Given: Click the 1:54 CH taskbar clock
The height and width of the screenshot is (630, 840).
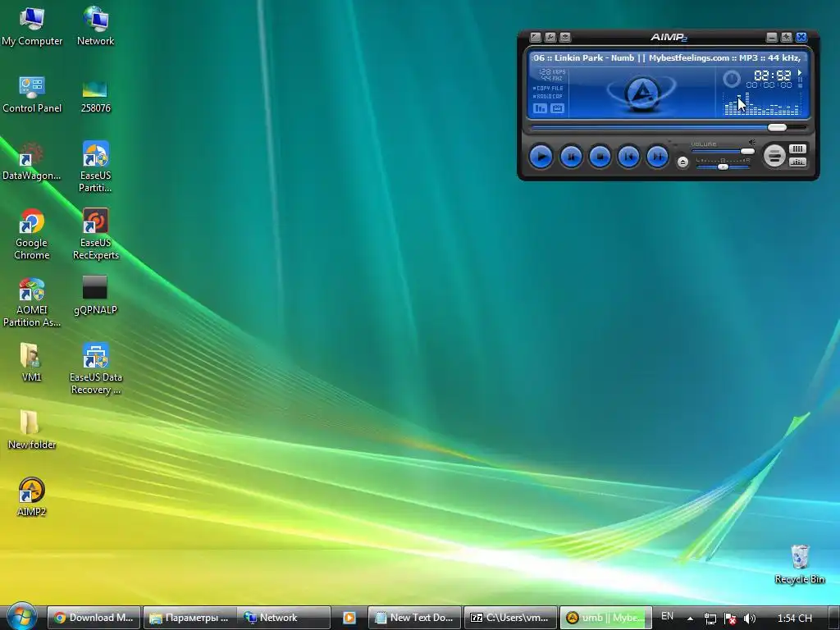Looking at the screenshot, I should coord(794,619).
